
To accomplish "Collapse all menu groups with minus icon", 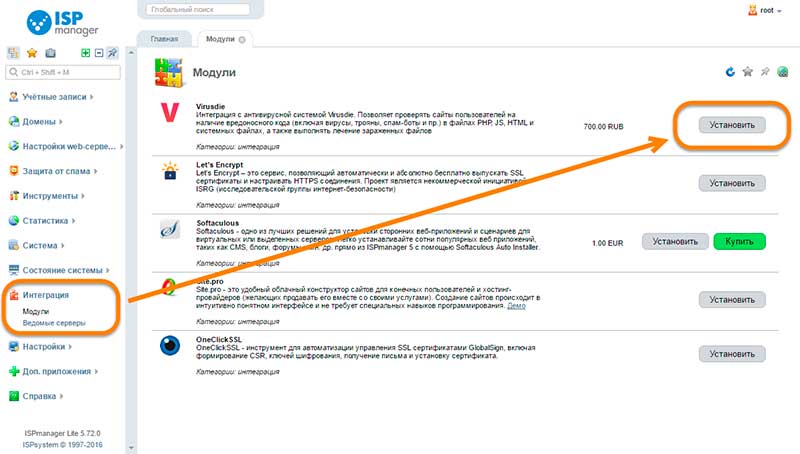I will pos(99,53).
